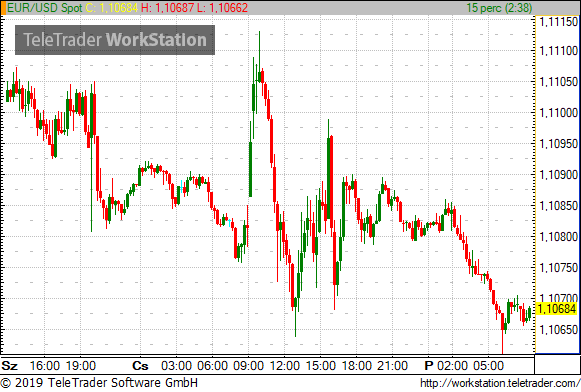Click the EUR/USD Spot symbol title

pyautogui.click(x=45, y=8)
